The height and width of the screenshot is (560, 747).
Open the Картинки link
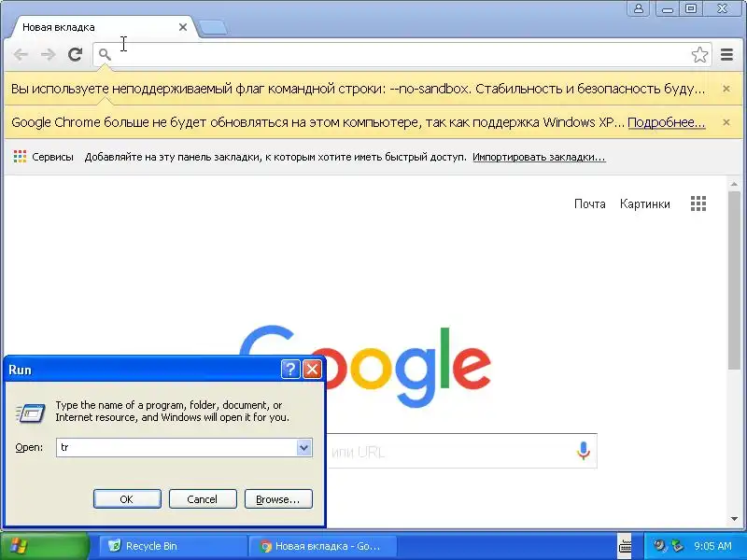click(644, 203)
